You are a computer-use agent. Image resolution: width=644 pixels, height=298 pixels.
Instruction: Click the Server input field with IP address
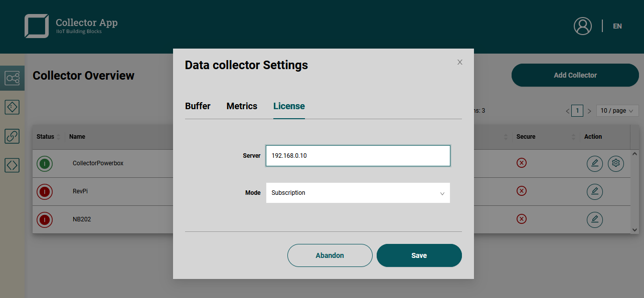point(358,156)
